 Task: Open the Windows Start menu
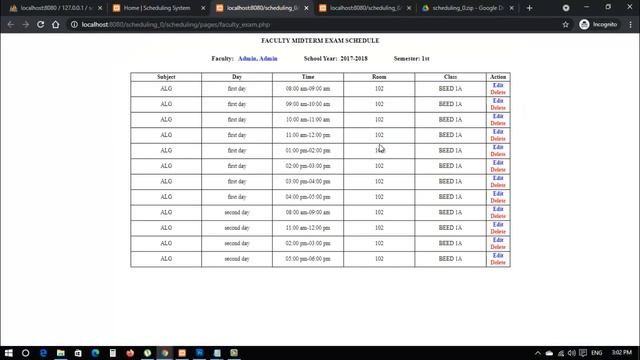click(9, 353)
